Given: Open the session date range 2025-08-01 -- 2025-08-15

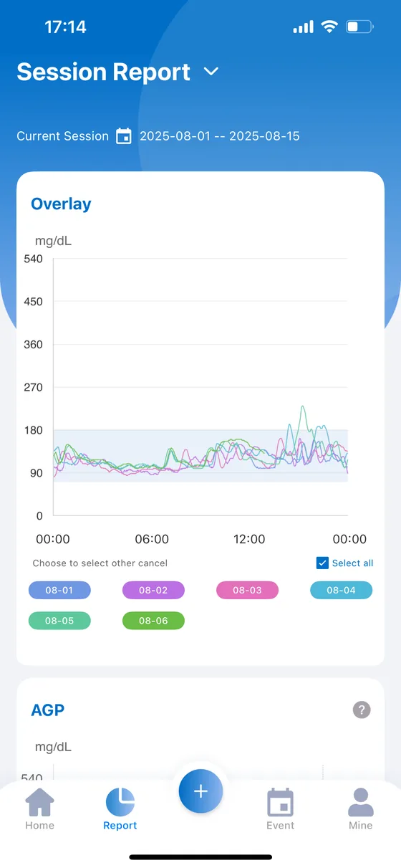Looking at the screenshot, I should (220, 135).
